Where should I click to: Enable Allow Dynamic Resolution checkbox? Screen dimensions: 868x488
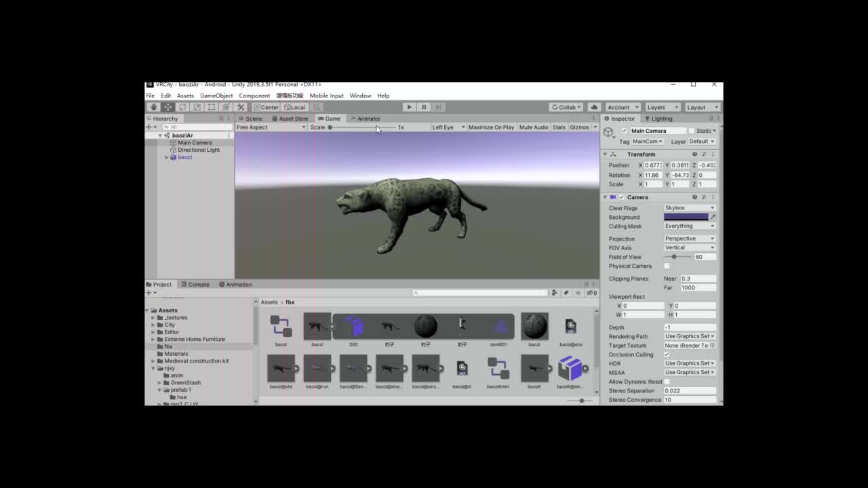(667, 382)
